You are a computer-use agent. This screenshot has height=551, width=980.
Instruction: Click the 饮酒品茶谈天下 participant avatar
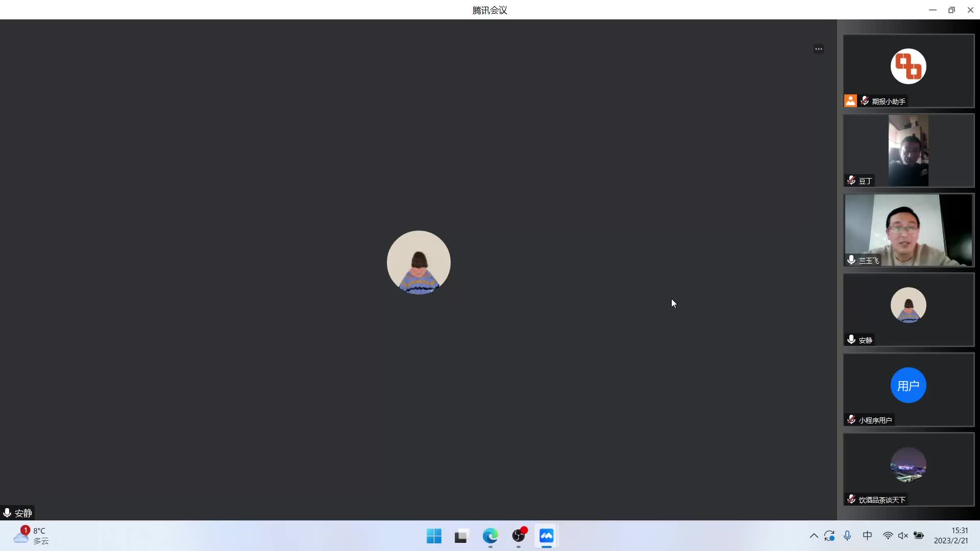click(x=908, y=465)
